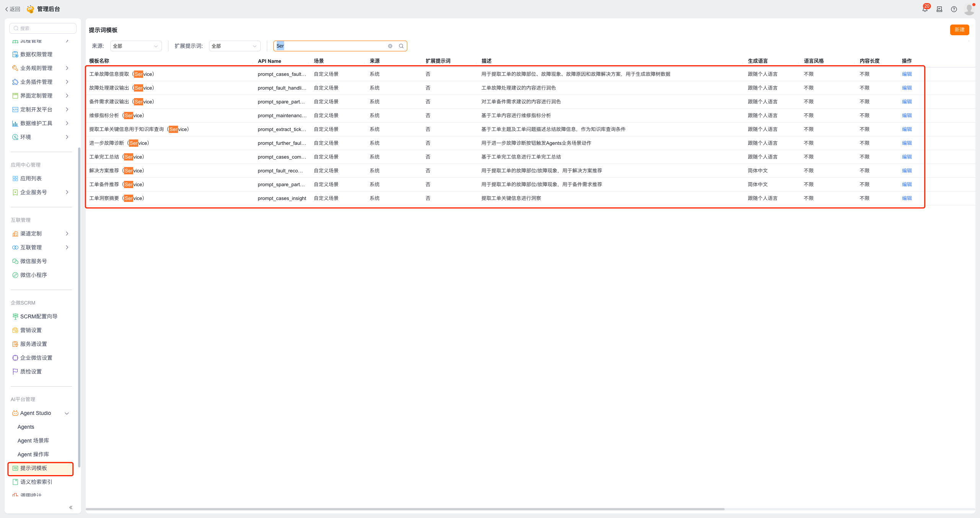The image size is (980, 518).
Task: Click the task list icon in top bar
Action: tap(939, 9)
